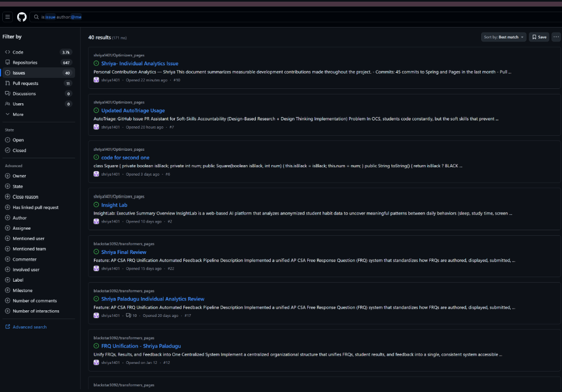This screenshot has width=562, height=392.
Task: Add the Owner advanced filter
Action: coord(19,176)
